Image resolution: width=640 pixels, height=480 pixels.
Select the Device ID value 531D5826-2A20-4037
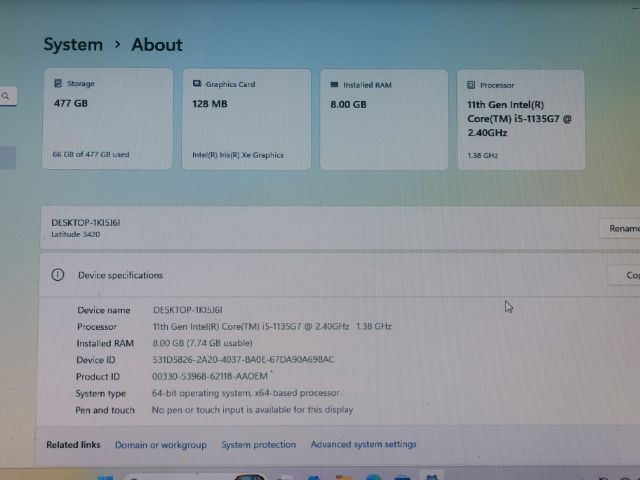point(243,360)
